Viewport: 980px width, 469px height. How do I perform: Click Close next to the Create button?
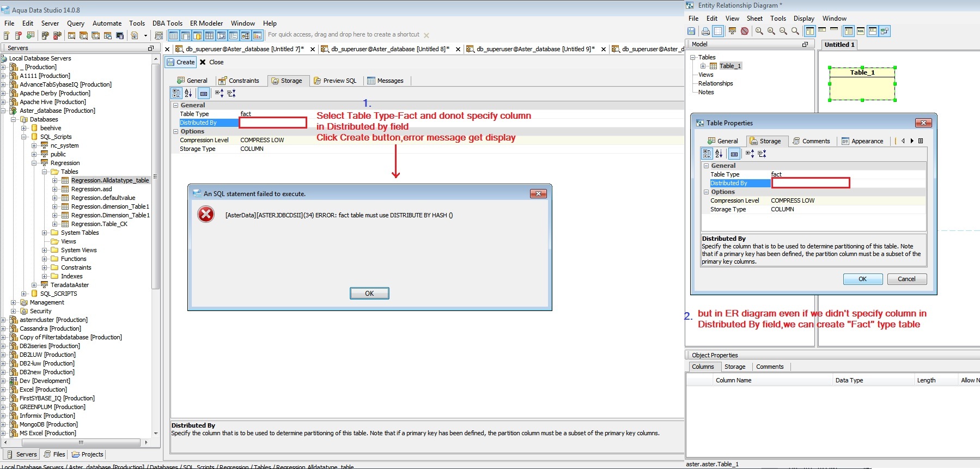click(x=211, y=62)
